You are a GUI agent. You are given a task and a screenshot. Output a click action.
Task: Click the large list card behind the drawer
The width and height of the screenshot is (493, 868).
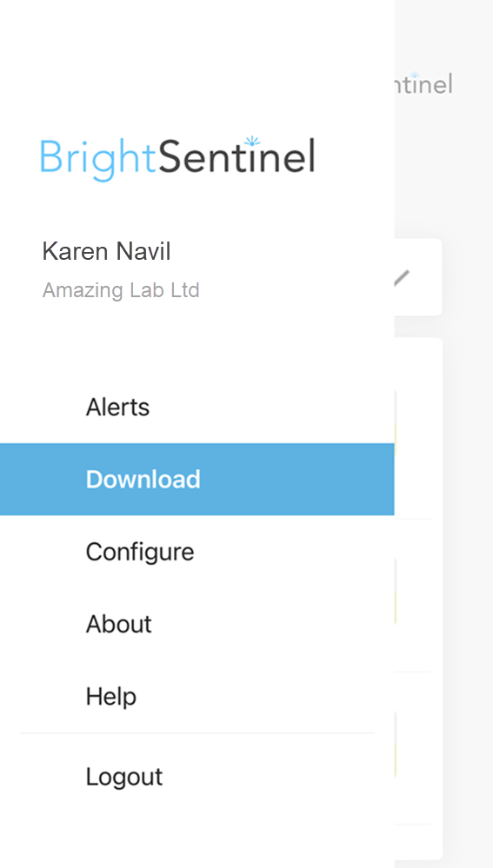[x=418, y=598]
